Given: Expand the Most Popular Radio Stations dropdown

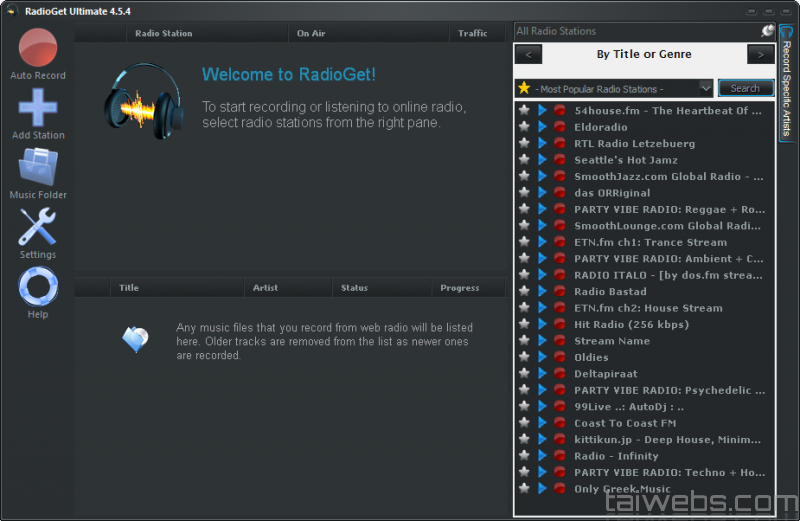Looking at the screenshot, I should pyautogui.click(x=706, y=88).
